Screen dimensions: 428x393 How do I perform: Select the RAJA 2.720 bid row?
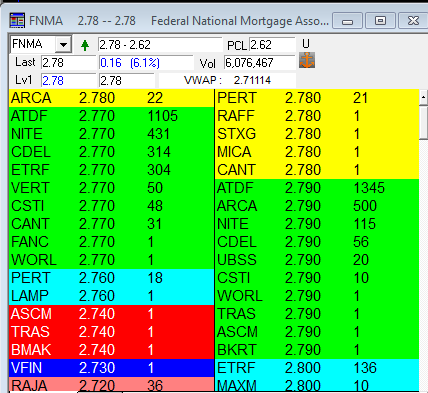tap(111, 384)
